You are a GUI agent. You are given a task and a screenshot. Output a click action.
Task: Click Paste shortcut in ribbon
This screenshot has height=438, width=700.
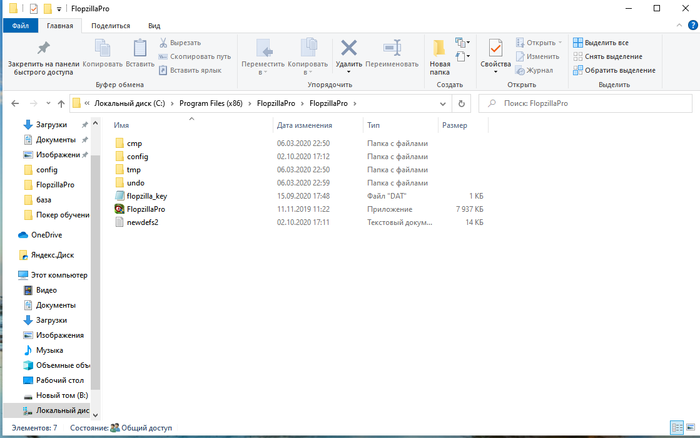pyautogui.click(x=190, y=71)
